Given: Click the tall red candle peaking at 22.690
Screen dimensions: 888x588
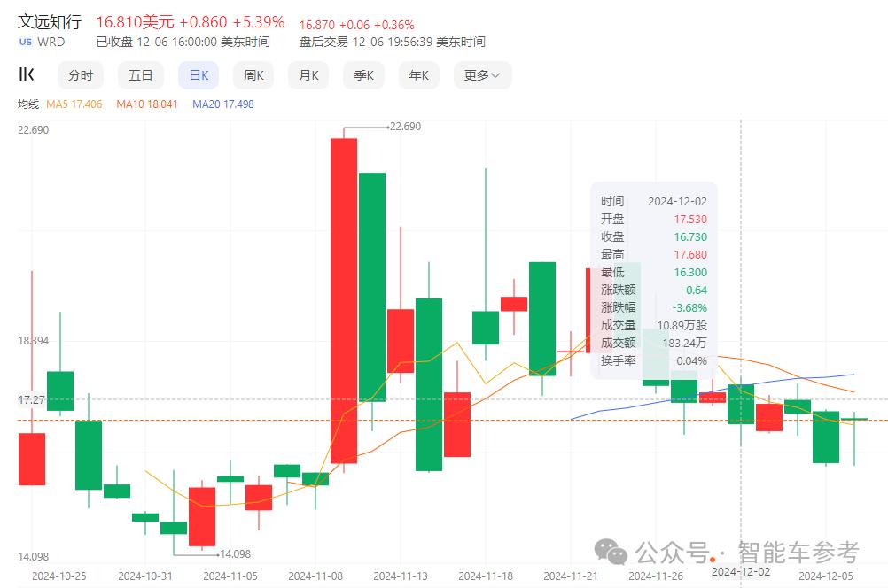Looking at the screenshot, I should (344, 301).
